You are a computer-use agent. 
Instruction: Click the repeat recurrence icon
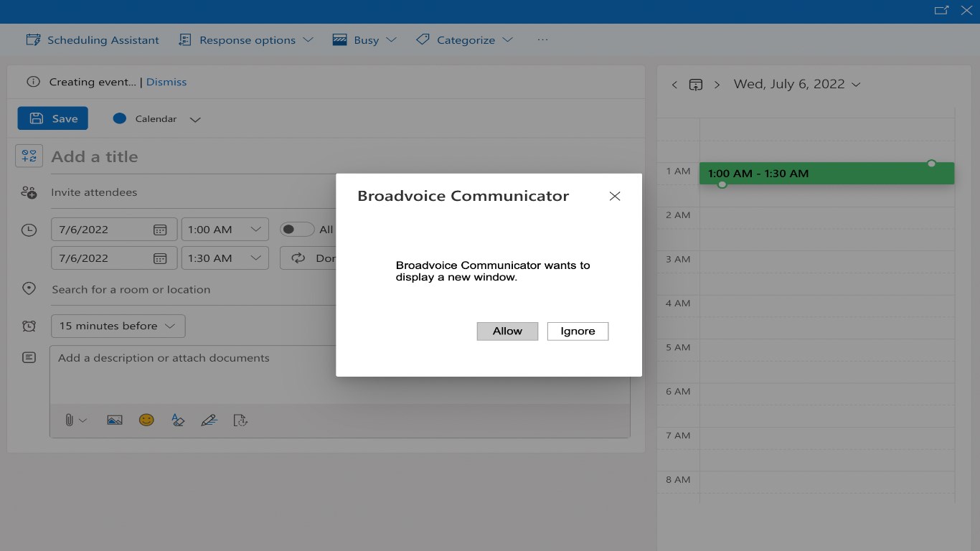point(298,258)
